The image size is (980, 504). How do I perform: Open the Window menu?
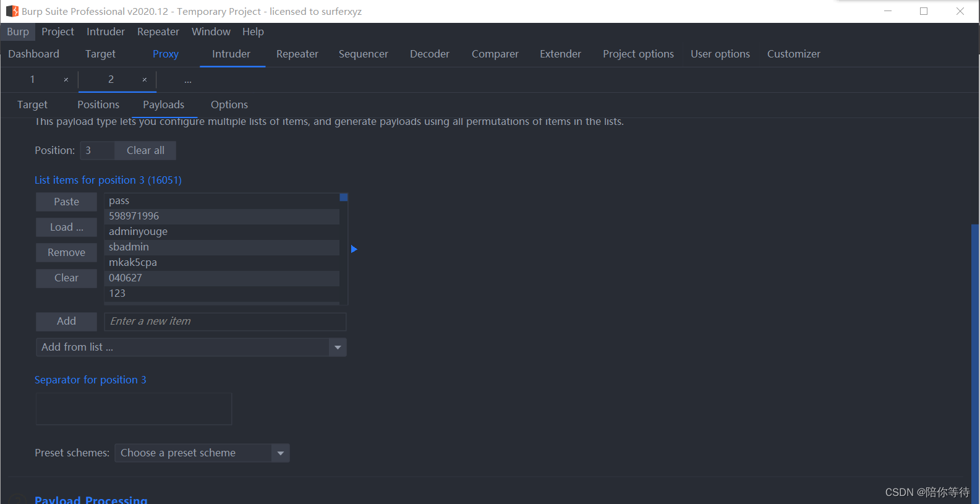[x=211, y=32]
